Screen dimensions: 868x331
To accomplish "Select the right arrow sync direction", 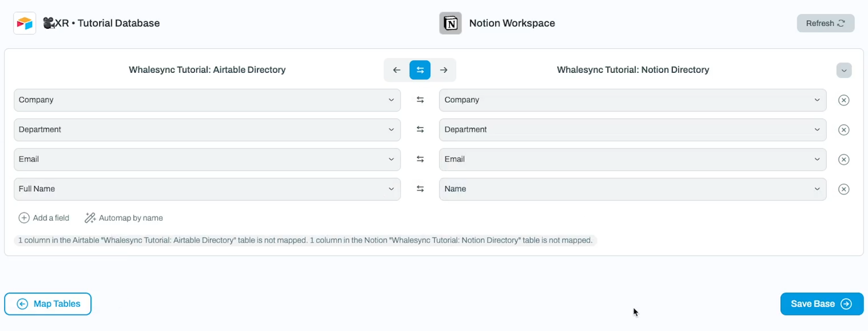I will tap(444, 70).
